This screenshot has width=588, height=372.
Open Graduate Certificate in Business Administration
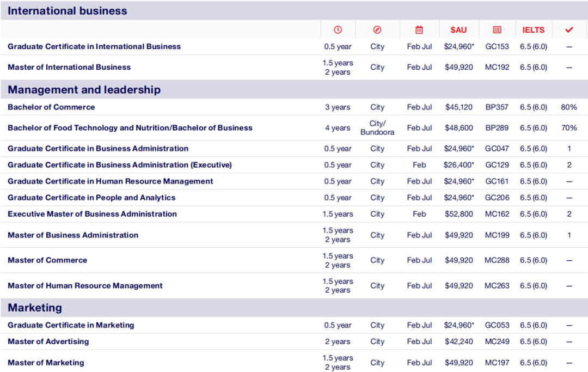(98, 149)
